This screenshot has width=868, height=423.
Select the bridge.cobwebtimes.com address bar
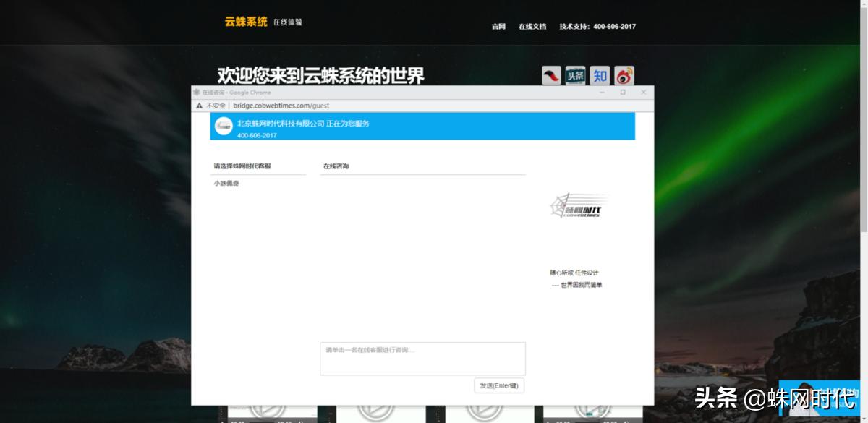click(x=281, y=105)
